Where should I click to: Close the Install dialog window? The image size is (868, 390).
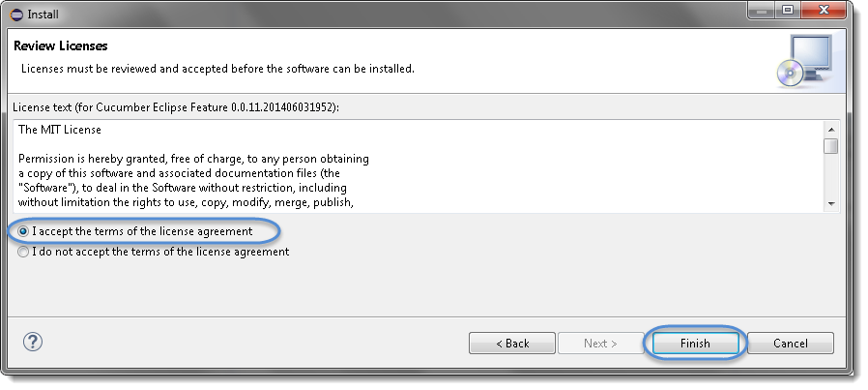coord(824,11)
